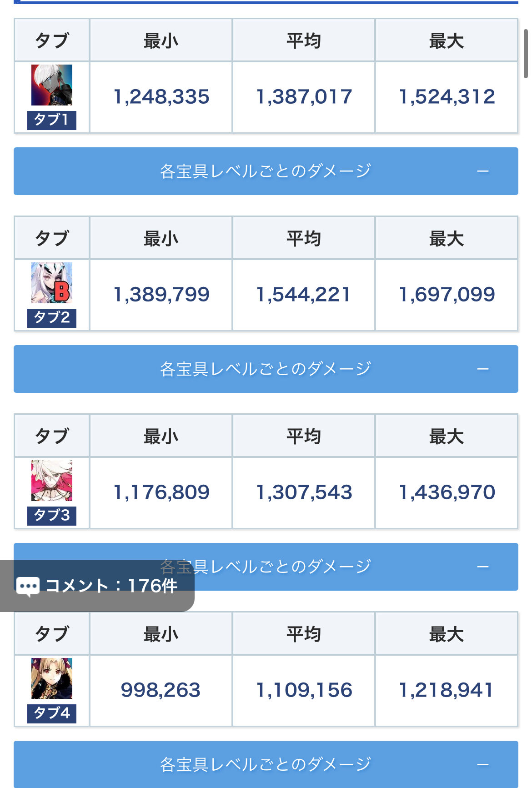532x788 pixels.
Task: Click the page scrollbar thumb on right edge
Action: click(526, 54)
